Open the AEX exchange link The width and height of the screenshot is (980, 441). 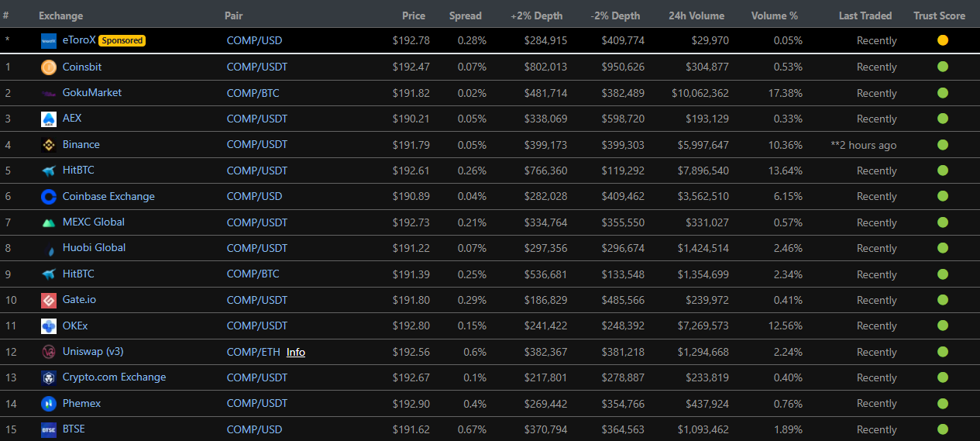[x=72, y=119]
